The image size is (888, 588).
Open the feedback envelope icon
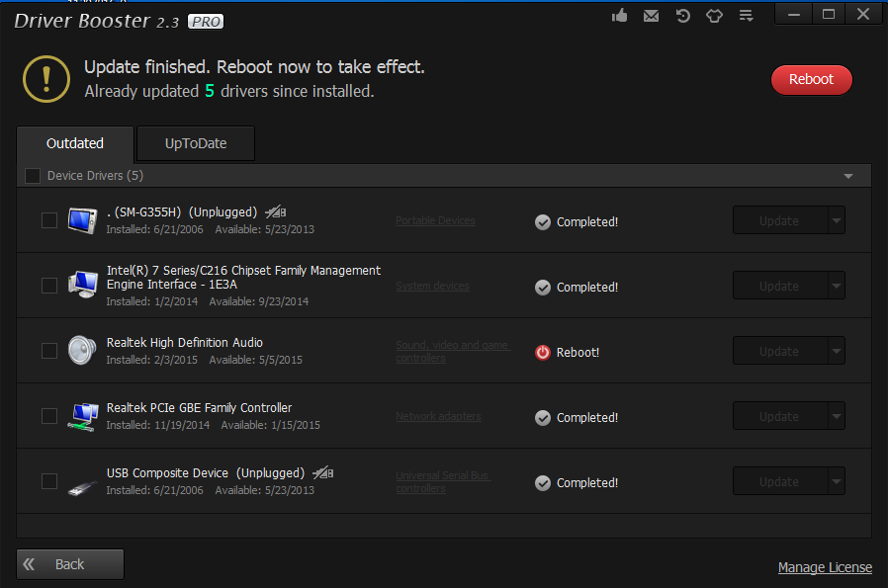tap(652, 16)
